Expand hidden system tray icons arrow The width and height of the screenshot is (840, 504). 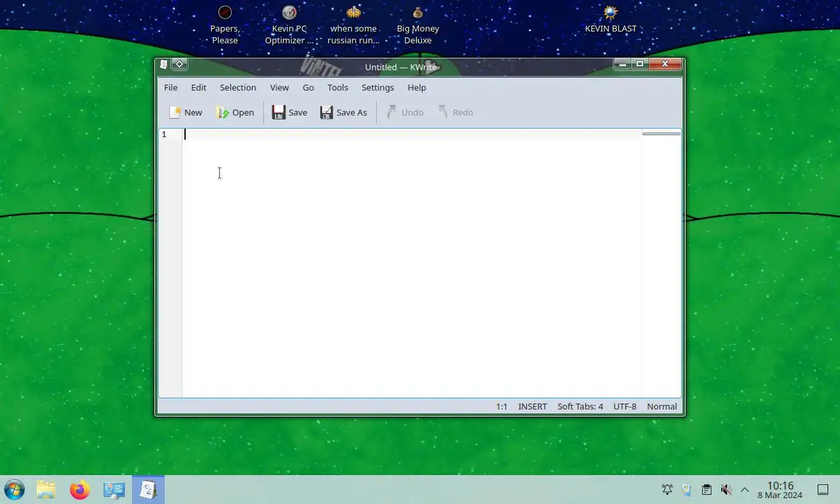[x=745, y=490]
